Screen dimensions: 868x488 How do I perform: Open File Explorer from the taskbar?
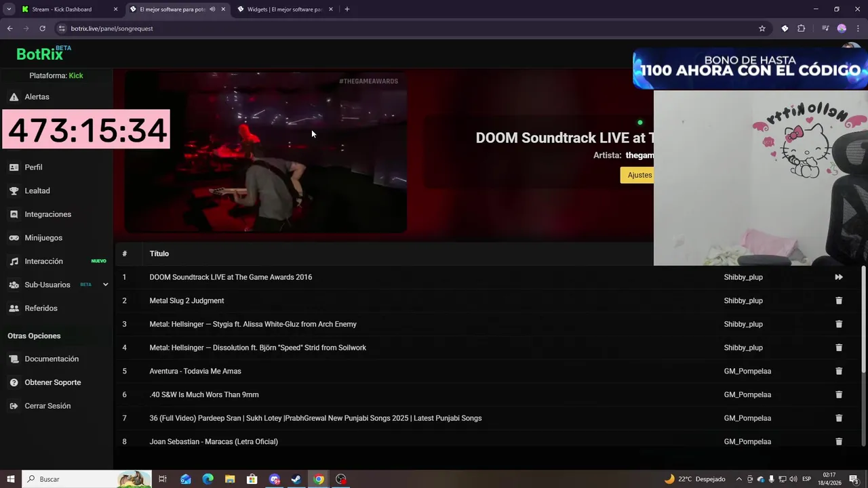coord(230,479)
